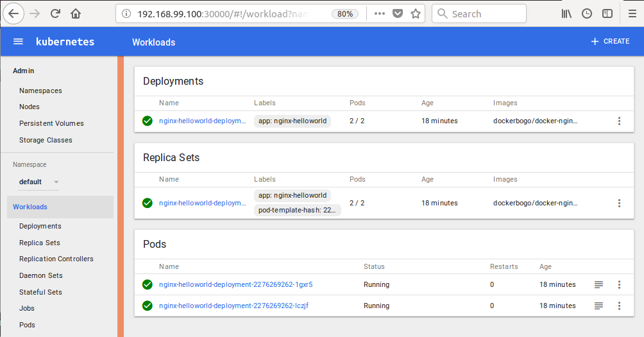Viewport: 644px width, 337px height.
Task: Open Replication Controllers in the sidebar
Action: click(x=56, y=259)
